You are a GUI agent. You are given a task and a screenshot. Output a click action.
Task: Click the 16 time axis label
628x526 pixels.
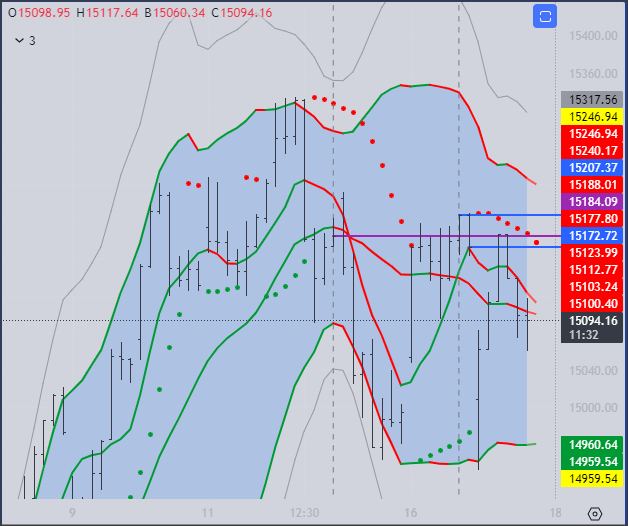[x=411, y=513]
